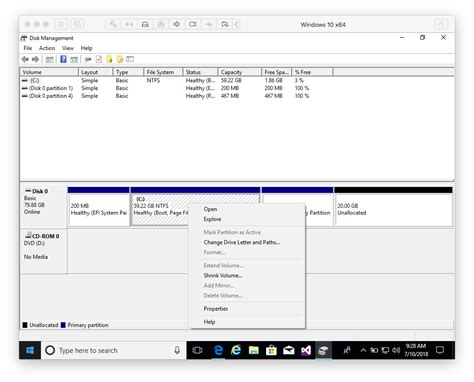This screenshot has height=382, width=474.
Task: Select the CD-ROM 0 DVD (D:) panel
Action: click(x=43, y=251)
